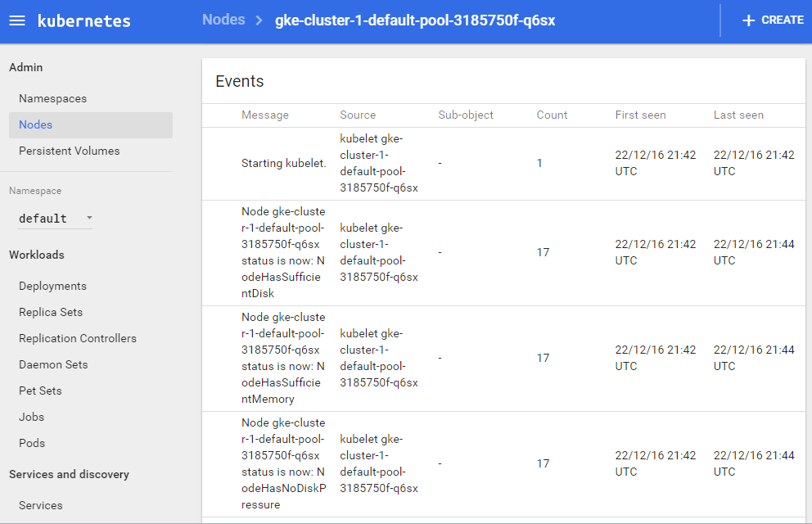Open Replication Controllers page
812x524 pixels.
click(x=78, y=338)
